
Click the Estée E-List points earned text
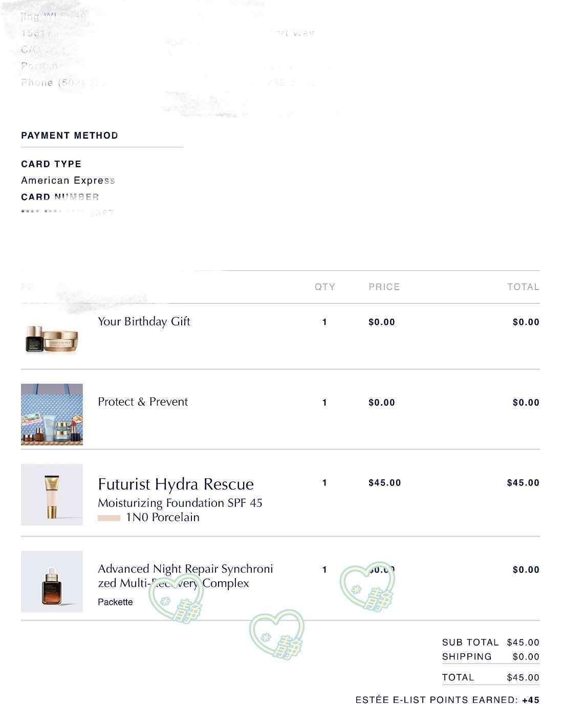click(x=447, y=700)
